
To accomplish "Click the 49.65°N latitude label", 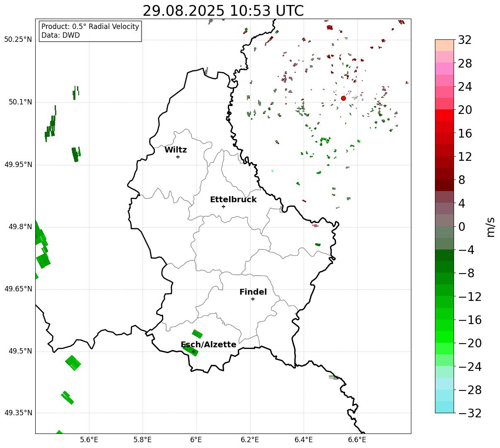I will point(18,289).
